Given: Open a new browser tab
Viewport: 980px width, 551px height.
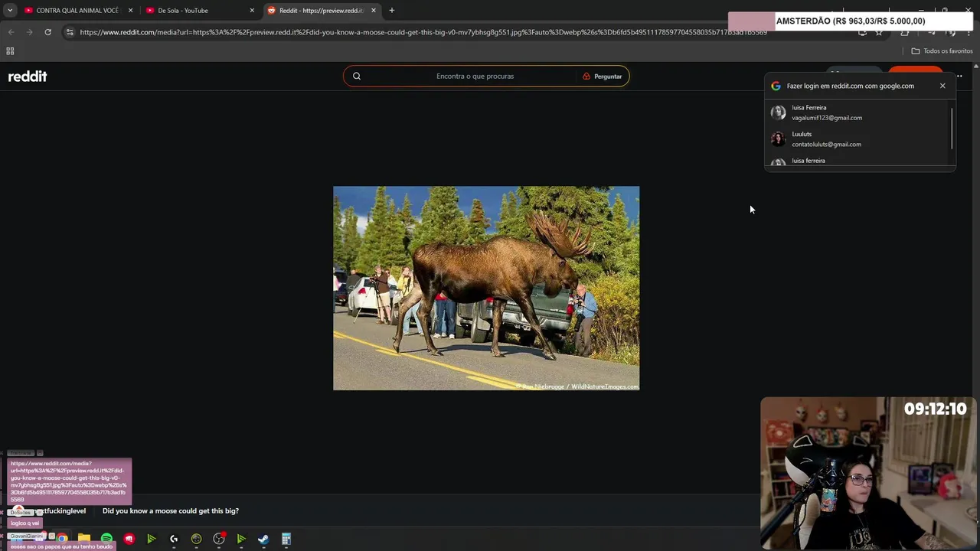Looking at the screenshot, I should pos(392,11).
